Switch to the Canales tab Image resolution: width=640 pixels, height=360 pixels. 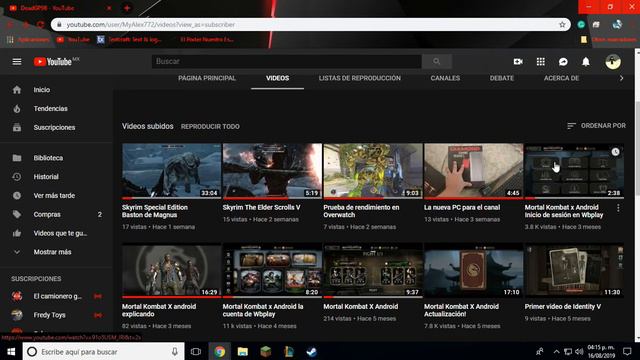pyautogui.click(x=445, y=78)
